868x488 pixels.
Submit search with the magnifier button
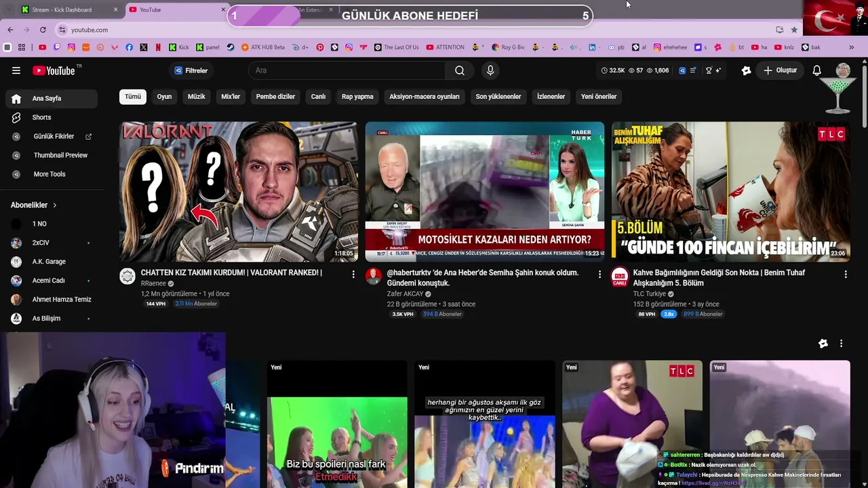pos(460,70)
